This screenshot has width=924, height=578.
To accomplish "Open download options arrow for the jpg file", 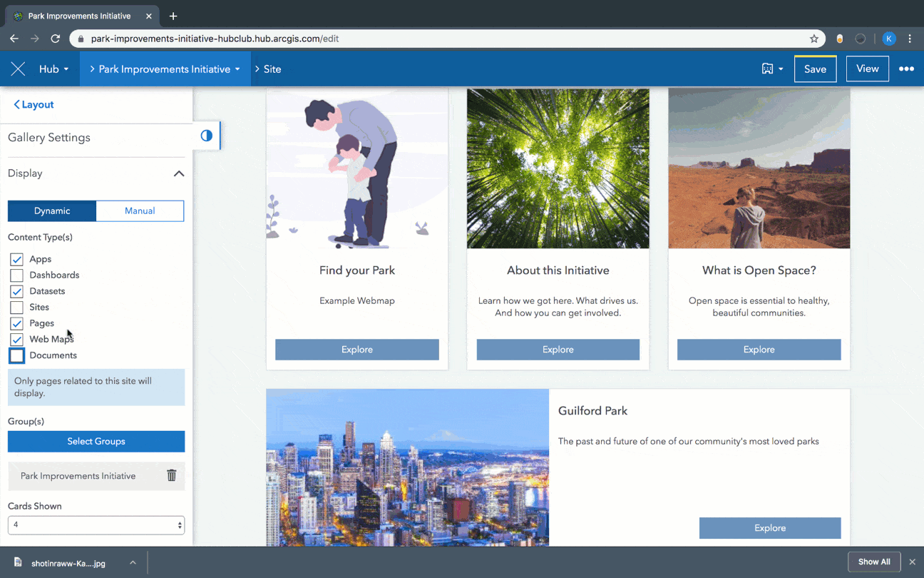I will click(x=133, y=562).
